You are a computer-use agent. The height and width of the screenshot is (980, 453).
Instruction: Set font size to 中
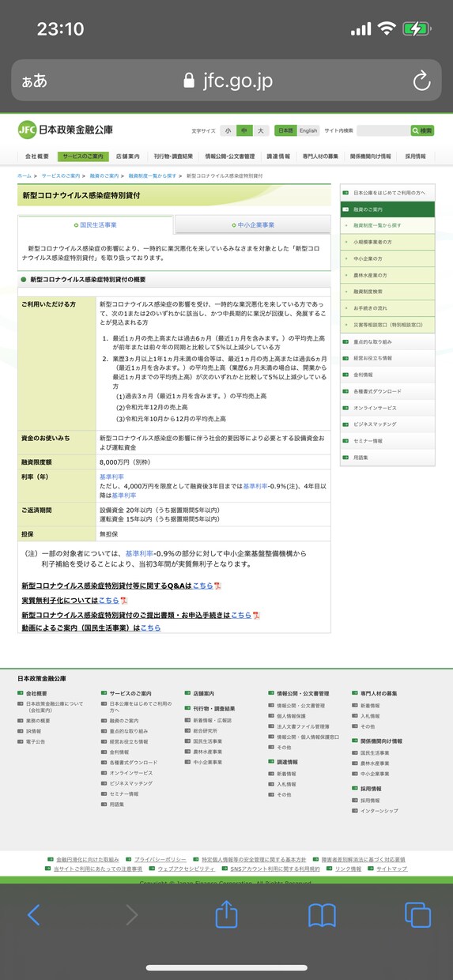click(244, 130)
